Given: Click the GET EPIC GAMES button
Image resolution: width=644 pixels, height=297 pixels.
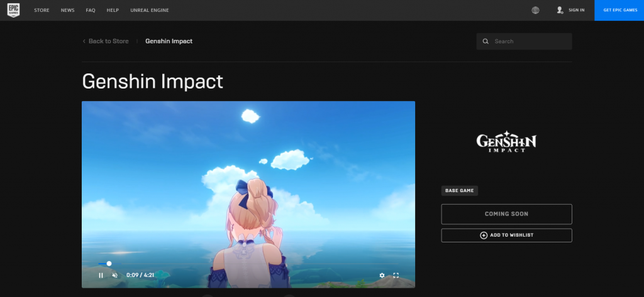Looking at the screenshot, I should (x=619, y=10).
